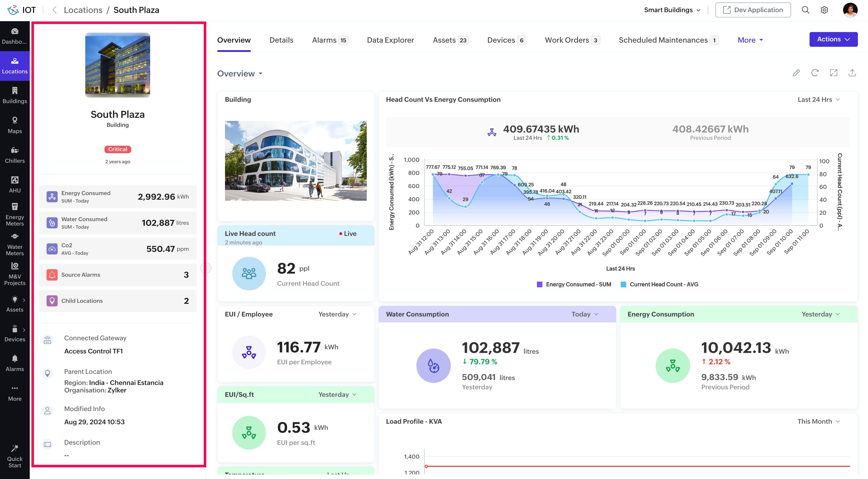
Task: Click the pencil edit dashboard icon
Action: [796, 73]
